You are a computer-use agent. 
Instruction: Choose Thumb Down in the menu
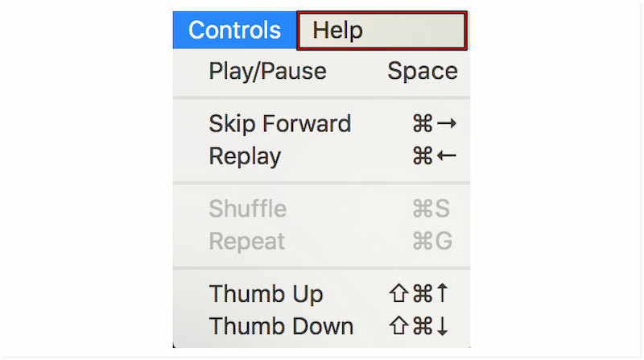coord(281,326)
